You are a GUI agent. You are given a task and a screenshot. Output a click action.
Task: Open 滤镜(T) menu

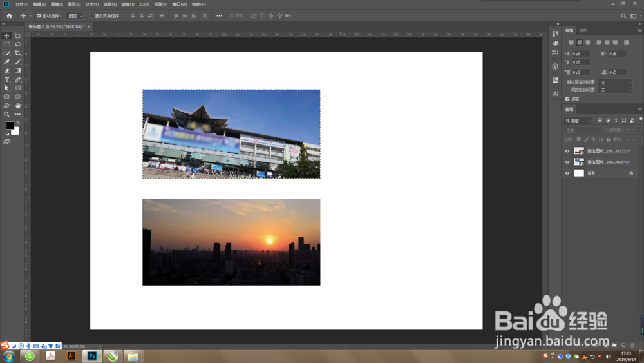128,4
